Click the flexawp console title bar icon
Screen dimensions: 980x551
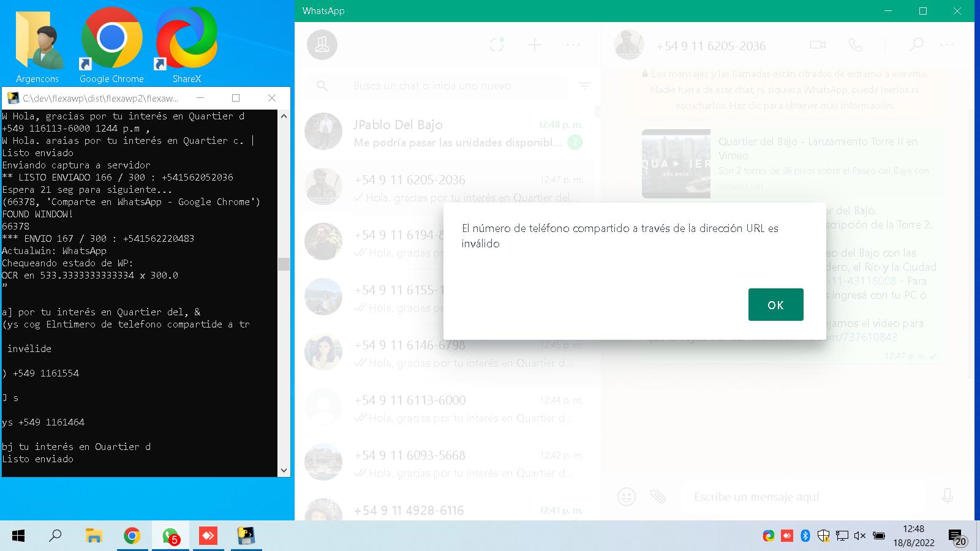click(x=12, y=98)
